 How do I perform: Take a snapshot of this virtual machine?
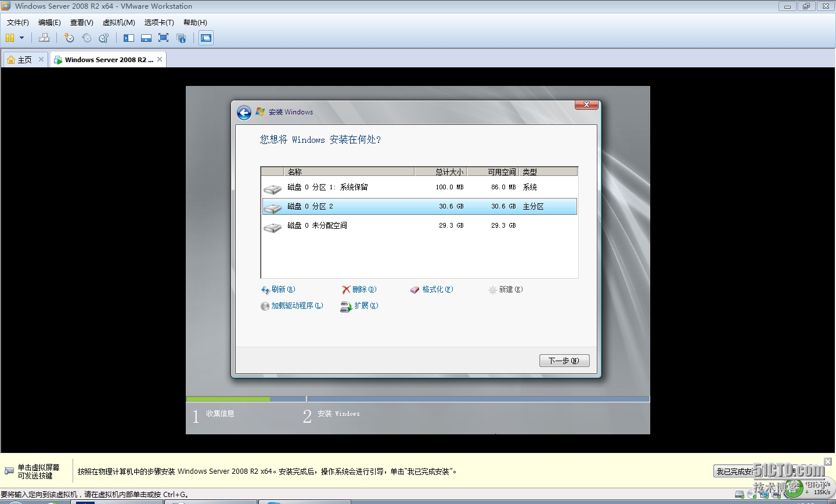[69, 38]
